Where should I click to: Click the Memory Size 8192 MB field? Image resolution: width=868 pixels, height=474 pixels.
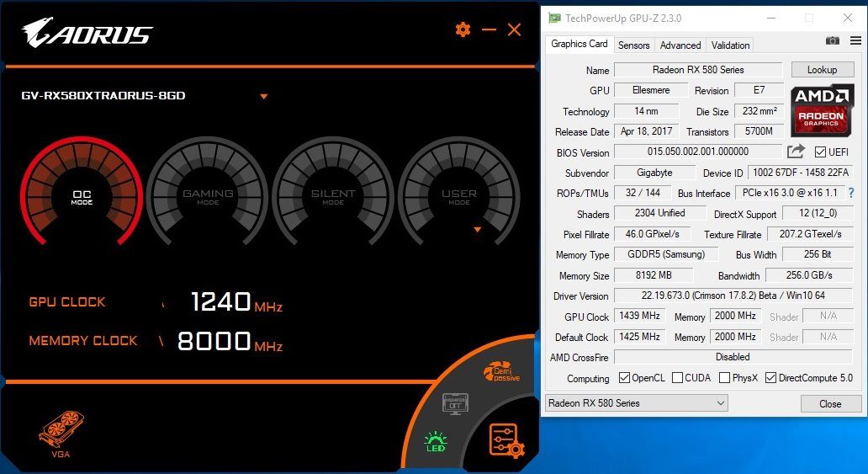(x=654, y=275)
